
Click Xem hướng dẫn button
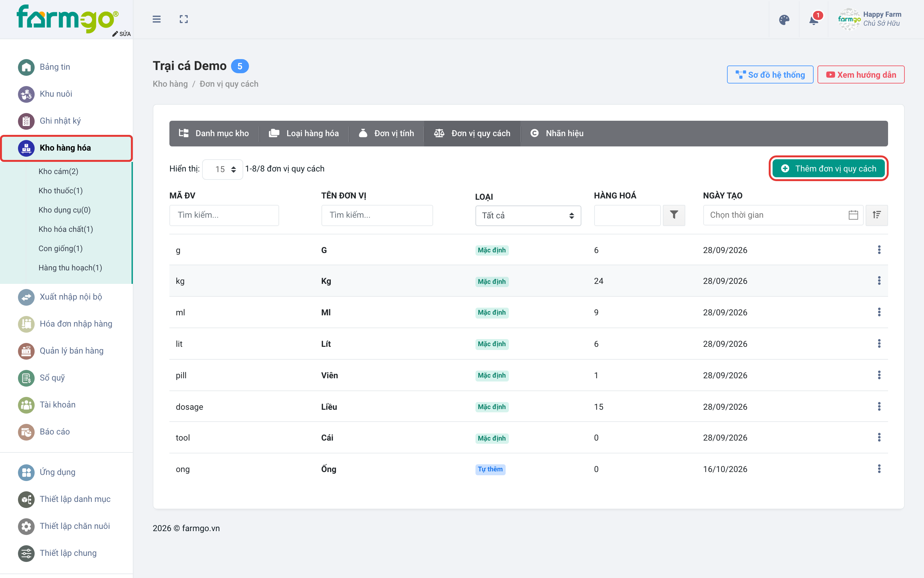(861, 74)
